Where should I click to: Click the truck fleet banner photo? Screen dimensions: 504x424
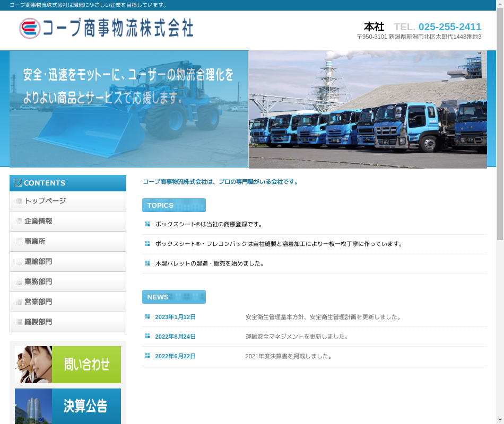(368, 109)
